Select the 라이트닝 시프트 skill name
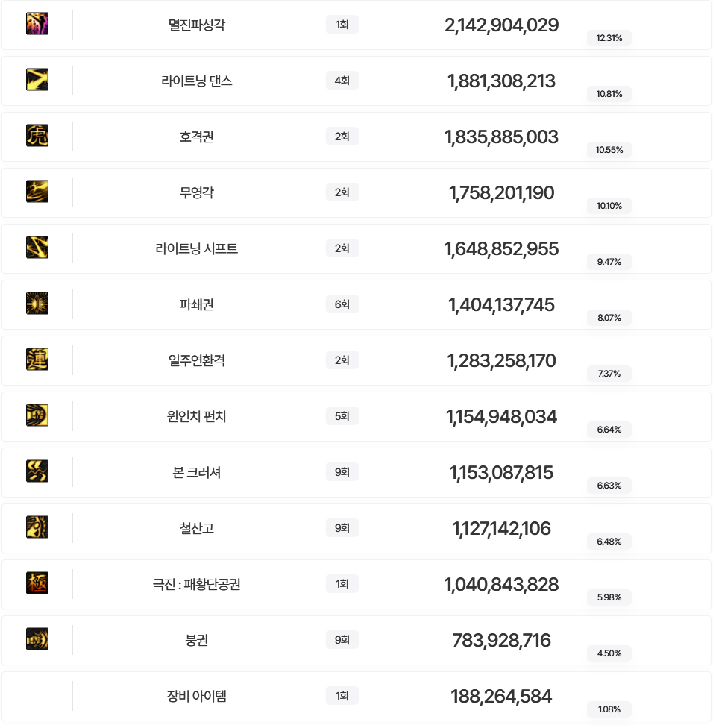This screenshot has width=713, height=728. click(x=196, y=248)
